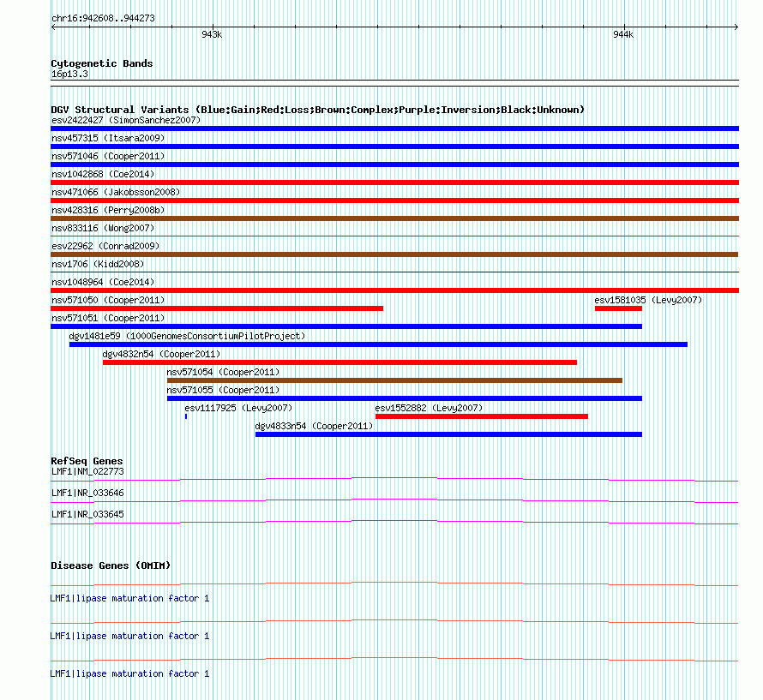
Task: Open first LMF1|lipase maturation factor 1 link
Action: click(x=130, y=598)
